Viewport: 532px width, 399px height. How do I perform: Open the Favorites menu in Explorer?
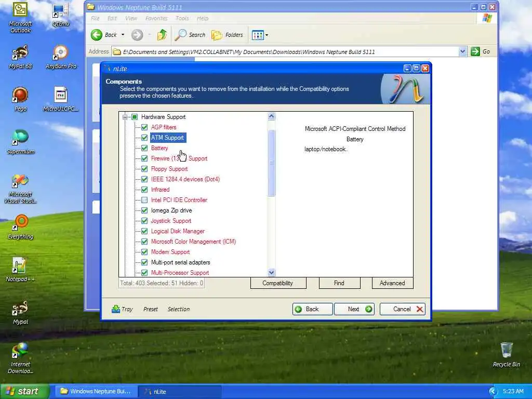point(156,18)
